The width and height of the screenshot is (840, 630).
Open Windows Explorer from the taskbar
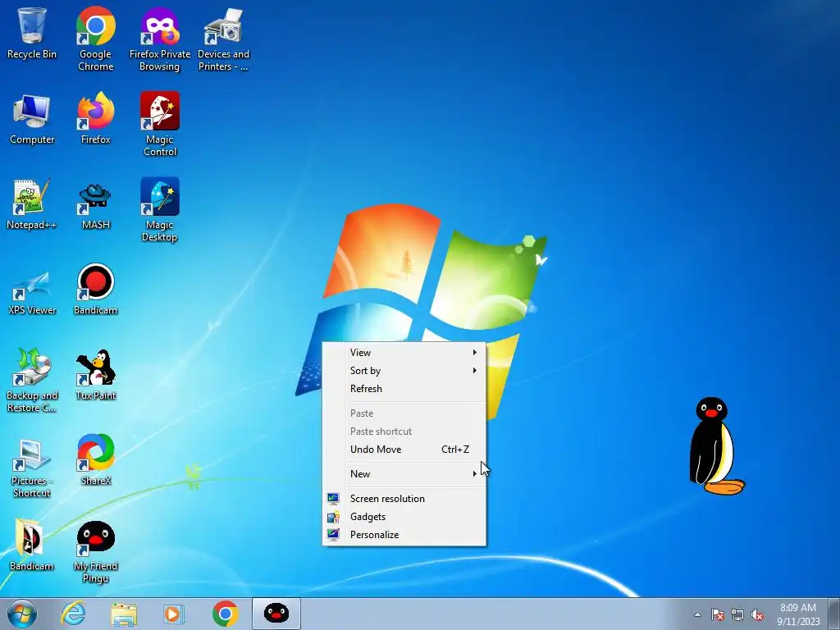click(x=124, y=614)
